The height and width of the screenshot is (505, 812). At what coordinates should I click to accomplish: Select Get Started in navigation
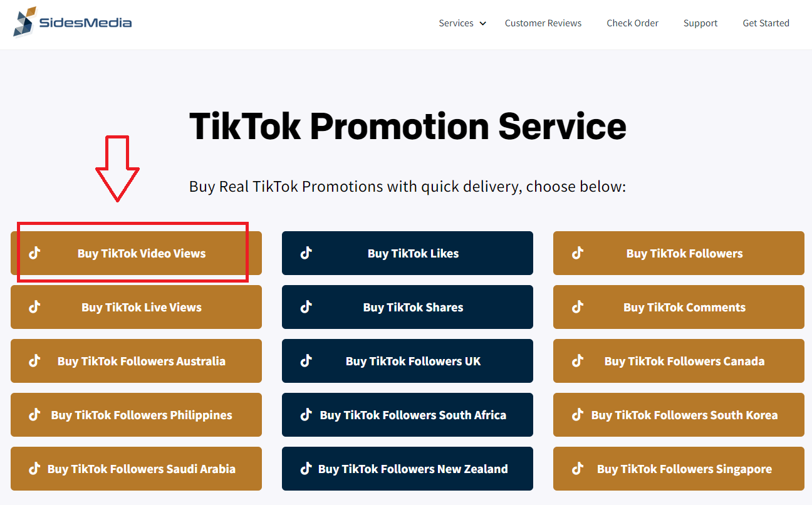coord(766,23)
